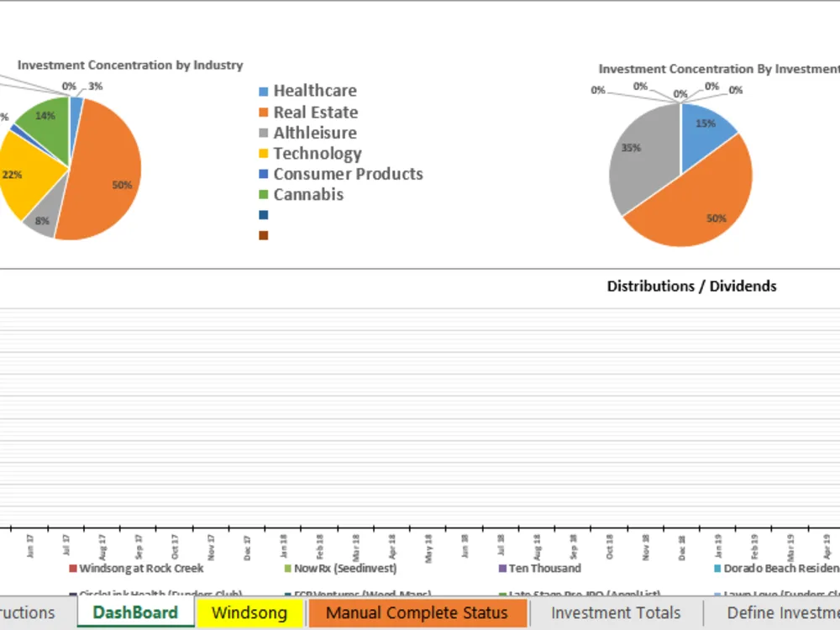Select the Real Estate legend label
The width and height of the screenshot is (840, 630).
coord(316,112)
